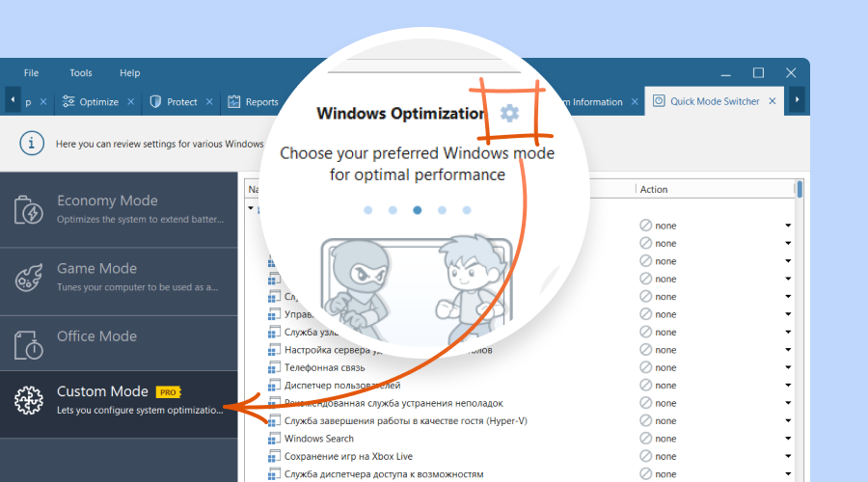Click the none icon for Windows Search
Viewport: 868px width, 482px height.
click(645, 439)
